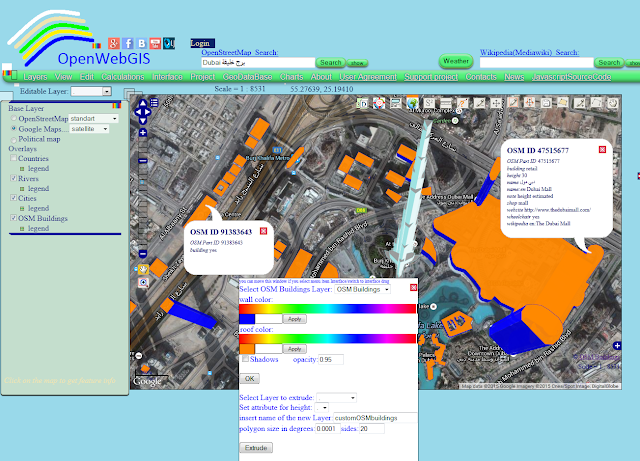Open the View menu
This screenshot has width=640, height=461.
pos(63,77)
